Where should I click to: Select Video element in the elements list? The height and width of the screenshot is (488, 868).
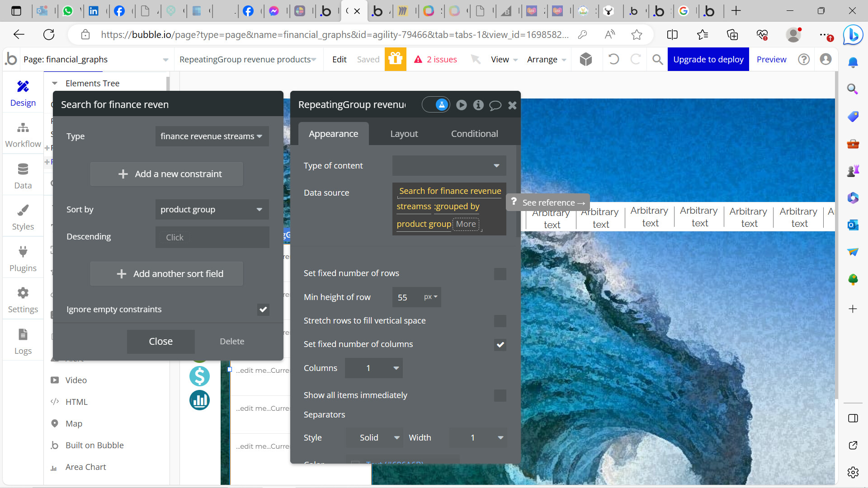(76, 380)
